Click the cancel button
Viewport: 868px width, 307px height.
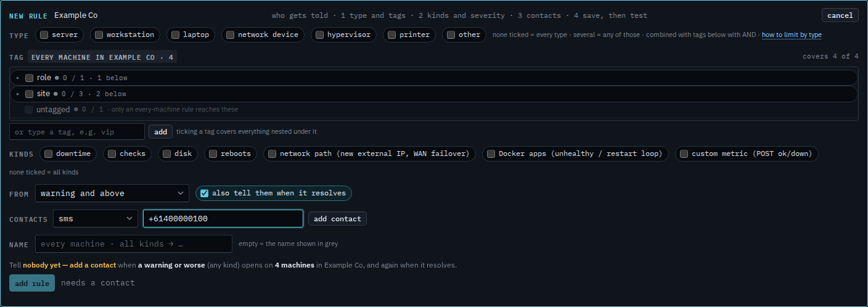tap(840, 15)
